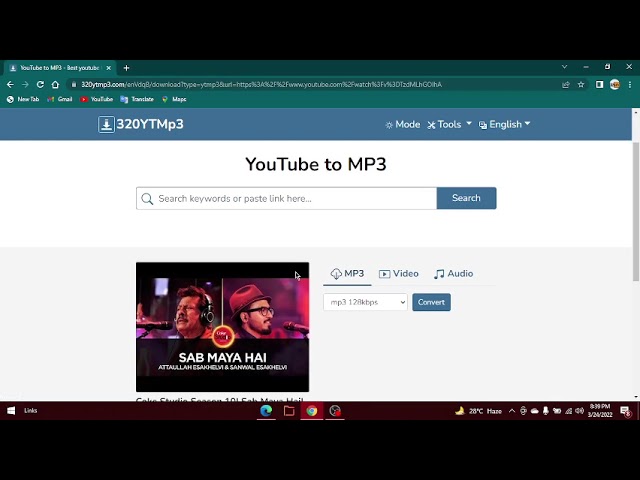Screen dimensions: 640x480
Task: Bookmark this page with the star icon
Action: click(x=581, y=84)
